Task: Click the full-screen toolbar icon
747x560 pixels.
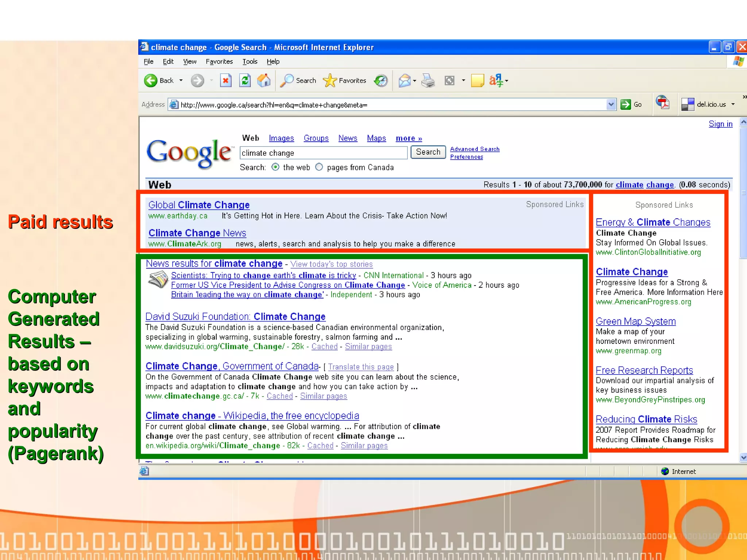Action: pos(449,81)
